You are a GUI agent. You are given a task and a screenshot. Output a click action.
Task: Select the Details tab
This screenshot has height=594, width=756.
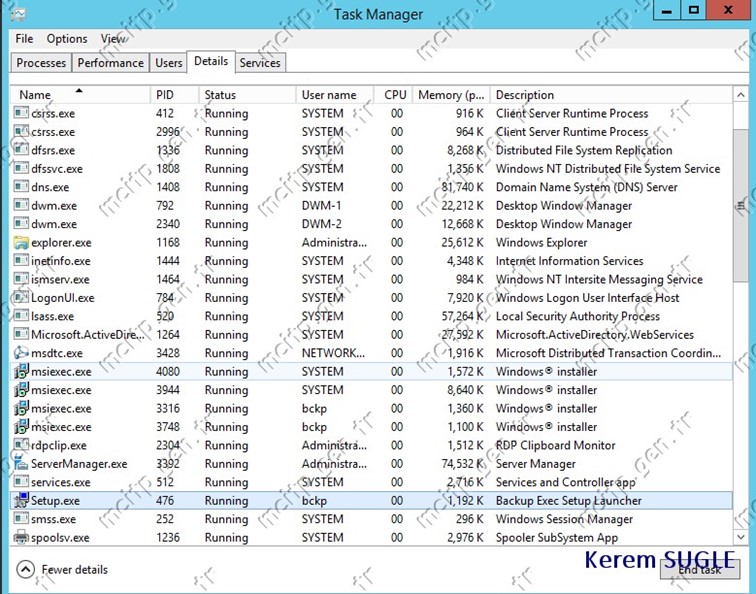211,61
